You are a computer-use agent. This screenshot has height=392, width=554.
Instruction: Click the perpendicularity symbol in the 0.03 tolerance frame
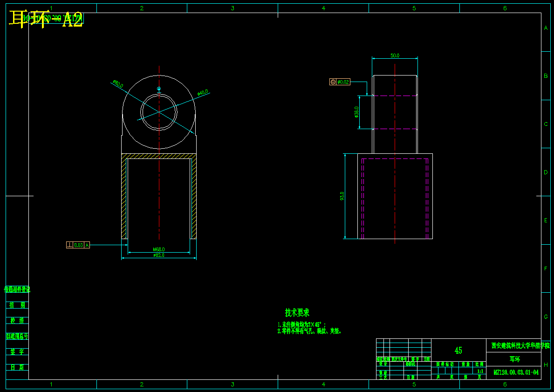coord(69,245)
